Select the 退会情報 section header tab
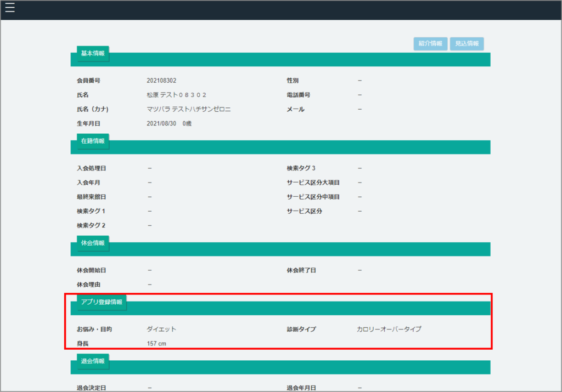The image size is (562, 392). [x=92, y=361]
